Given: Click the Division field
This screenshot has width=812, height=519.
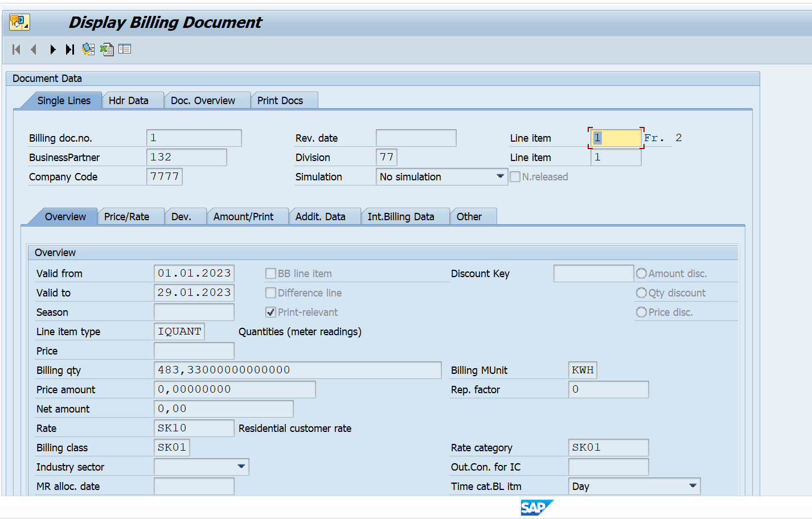Looking at the screenshot, I should [x=387, y=158].
